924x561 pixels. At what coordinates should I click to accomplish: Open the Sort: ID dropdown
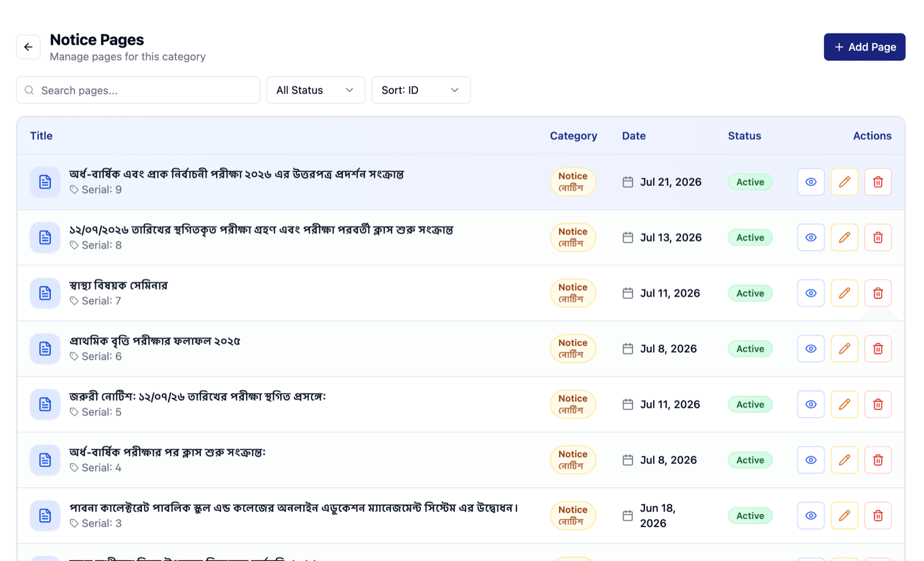[421, 90]
